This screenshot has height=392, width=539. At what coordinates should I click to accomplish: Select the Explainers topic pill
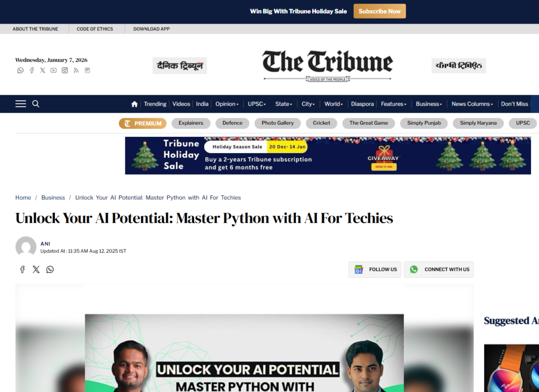point(191,123)
